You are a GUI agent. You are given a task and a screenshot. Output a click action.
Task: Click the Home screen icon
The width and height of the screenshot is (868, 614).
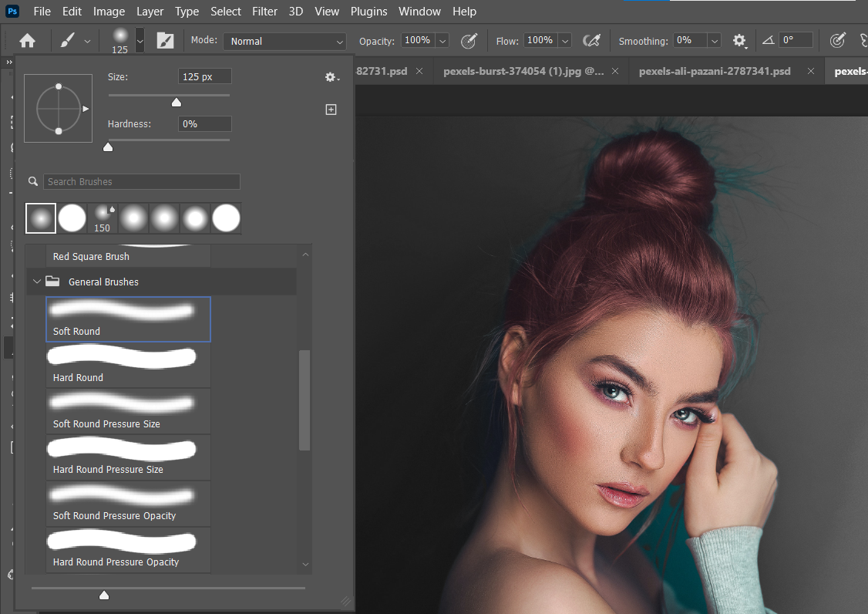pos(28,41)
